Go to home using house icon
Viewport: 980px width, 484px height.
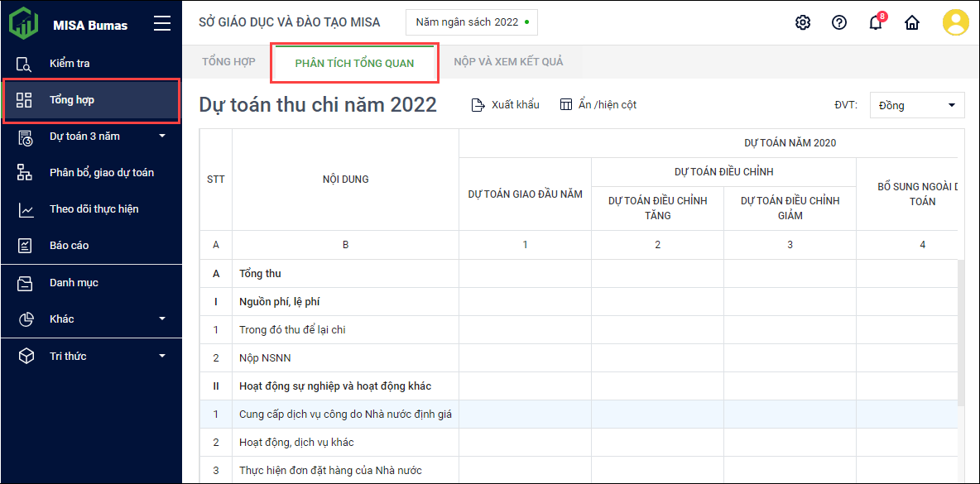pos(911,22)
